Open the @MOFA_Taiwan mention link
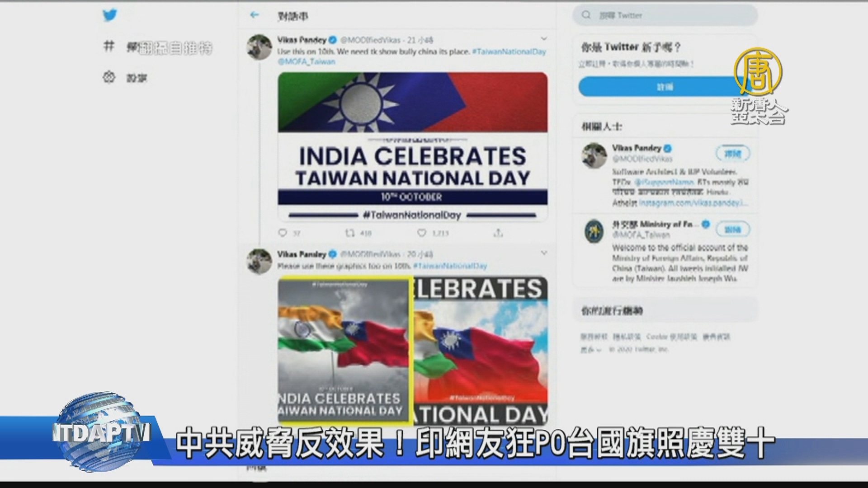This screenshot has height=488, width=868. click(x=306, y=61)
